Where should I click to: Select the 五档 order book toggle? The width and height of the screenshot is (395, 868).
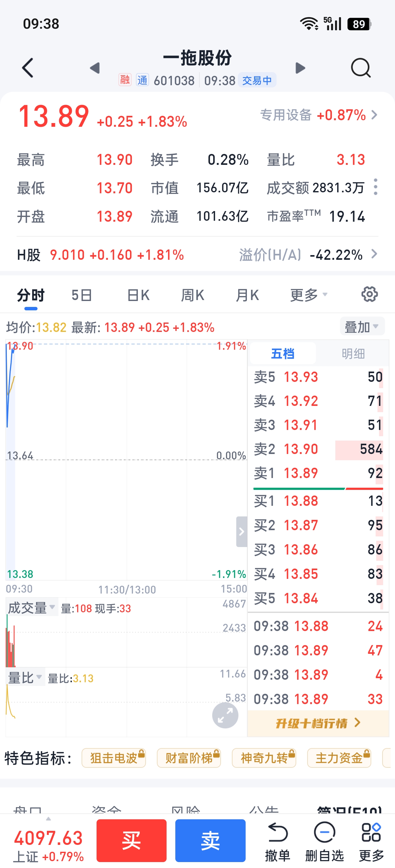click(283, 354)
